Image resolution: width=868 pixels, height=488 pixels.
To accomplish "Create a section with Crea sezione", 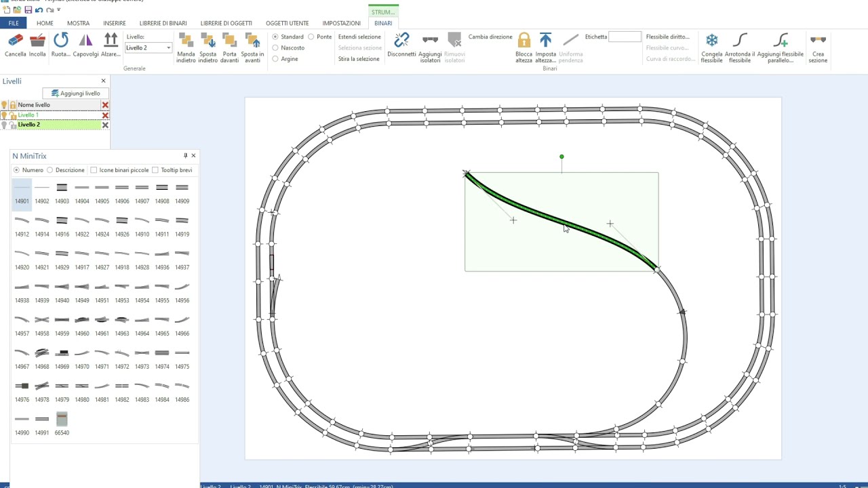I will [x=818, y=47].
